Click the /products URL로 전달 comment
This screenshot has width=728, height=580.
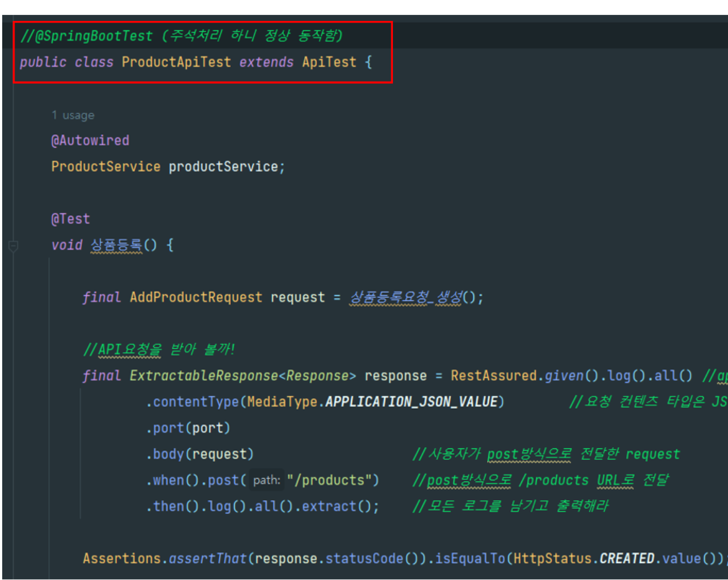coord(594,480)
